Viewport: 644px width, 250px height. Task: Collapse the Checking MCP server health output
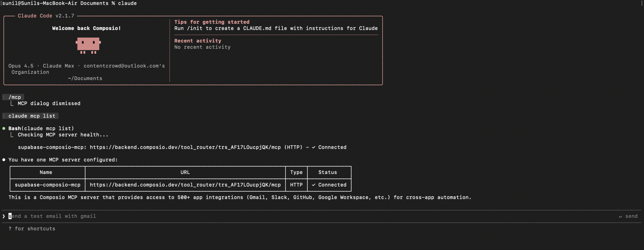pyautogui.click(x=12, y=135)
